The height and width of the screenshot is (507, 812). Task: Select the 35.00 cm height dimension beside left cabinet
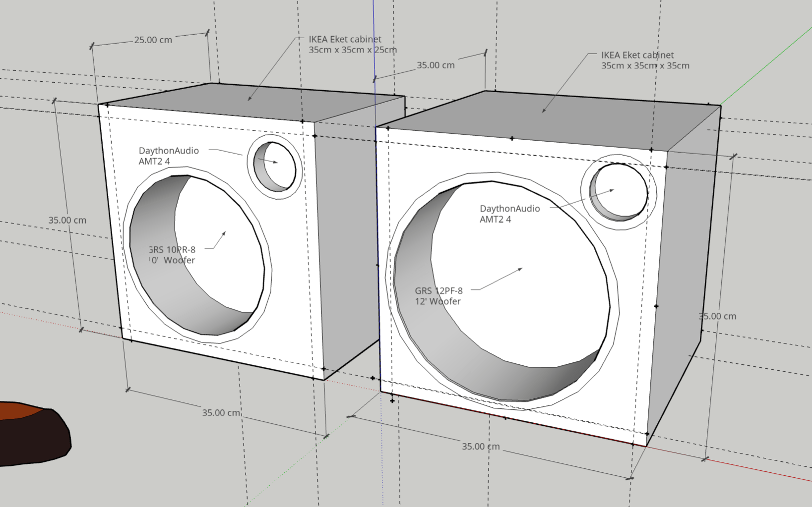(67, 221)
